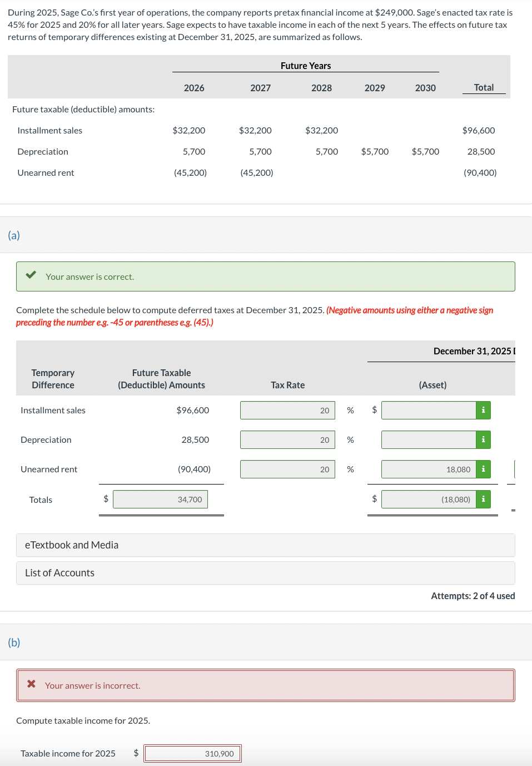The height and width of the screenshot is (766, 532).
Task: Click Depreciation total 28,500 in top table
Action: 481,151
